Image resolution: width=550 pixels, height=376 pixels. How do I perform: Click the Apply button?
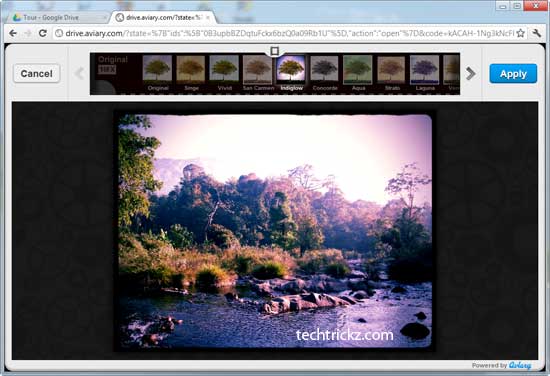coord(513,74)
